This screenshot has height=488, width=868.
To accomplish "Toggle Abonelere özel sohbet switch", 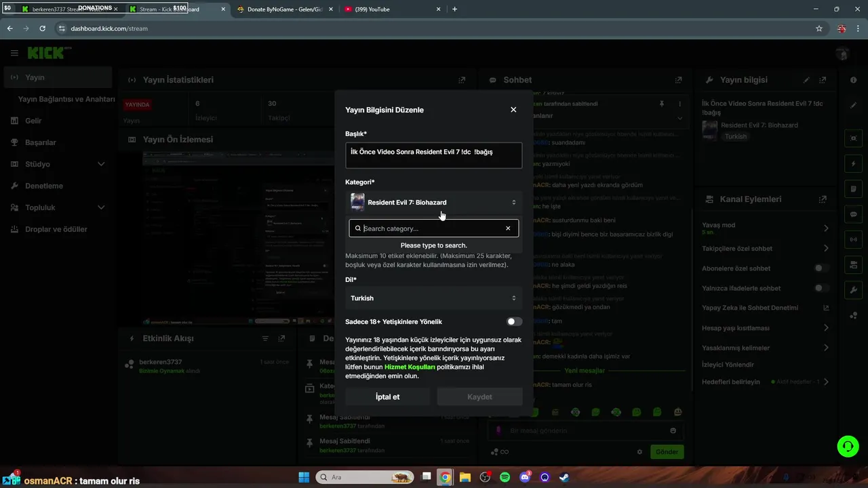I will [x=821, y=268].
